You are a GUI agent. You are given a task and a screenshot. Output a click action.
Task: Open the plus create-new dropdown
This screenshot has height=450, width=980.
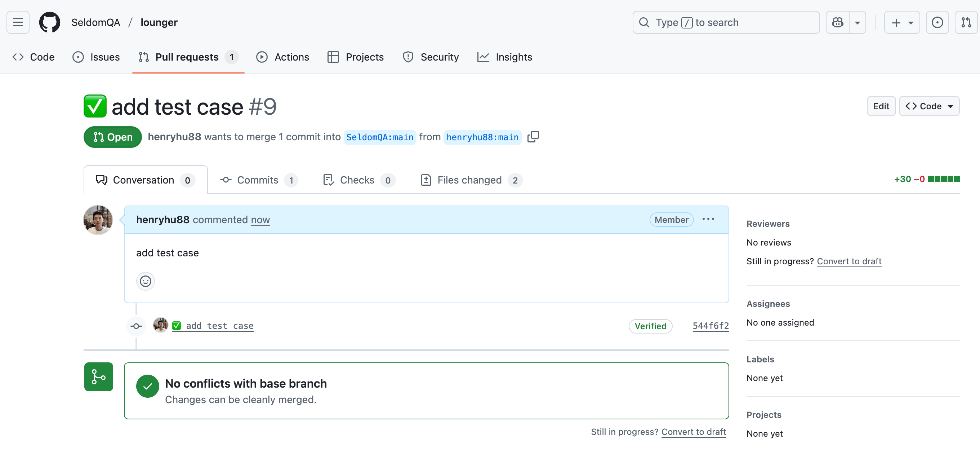pos(901,22)
